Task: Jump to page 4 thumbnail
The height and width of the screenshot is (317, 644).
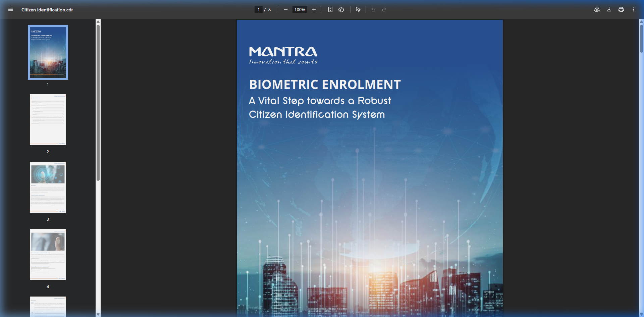Action: 48,255
